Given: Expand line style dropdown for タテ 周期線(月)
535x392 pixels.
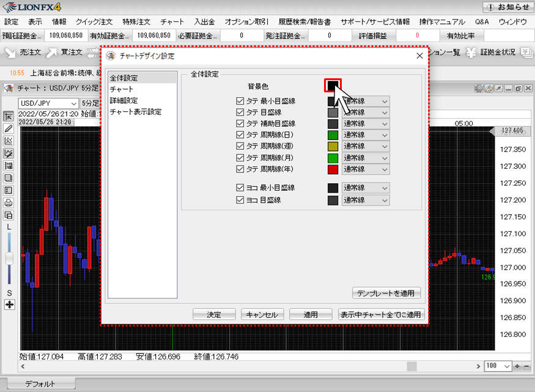Looking at the screenshot, I should click(366, 158).
